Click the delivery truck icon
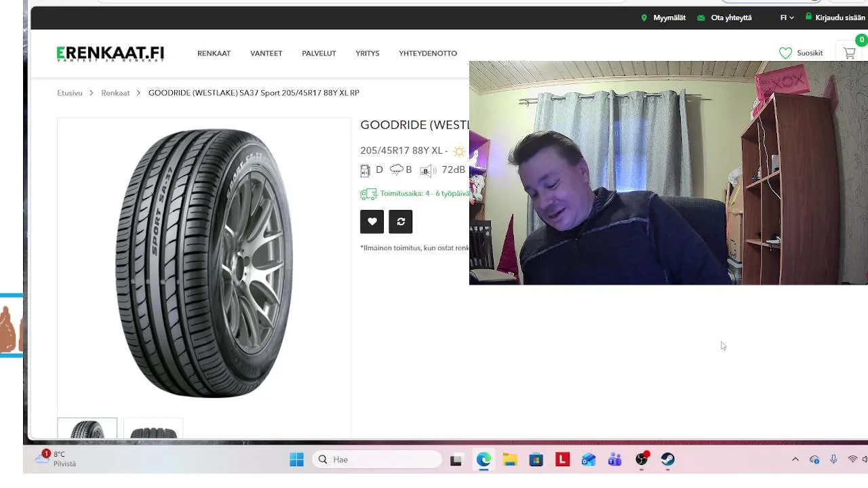The width and height of the screenshot is (868, 488). (x=368, y=194)
